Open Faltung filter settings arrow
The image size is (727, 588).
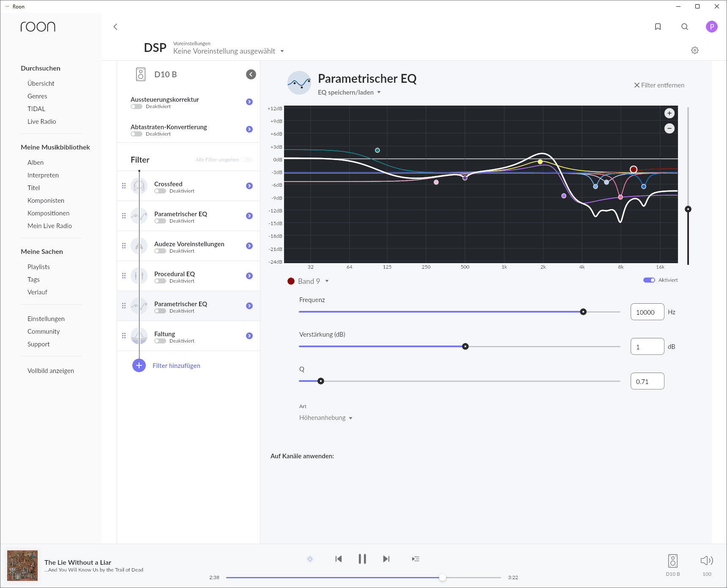tap(249, 336)
